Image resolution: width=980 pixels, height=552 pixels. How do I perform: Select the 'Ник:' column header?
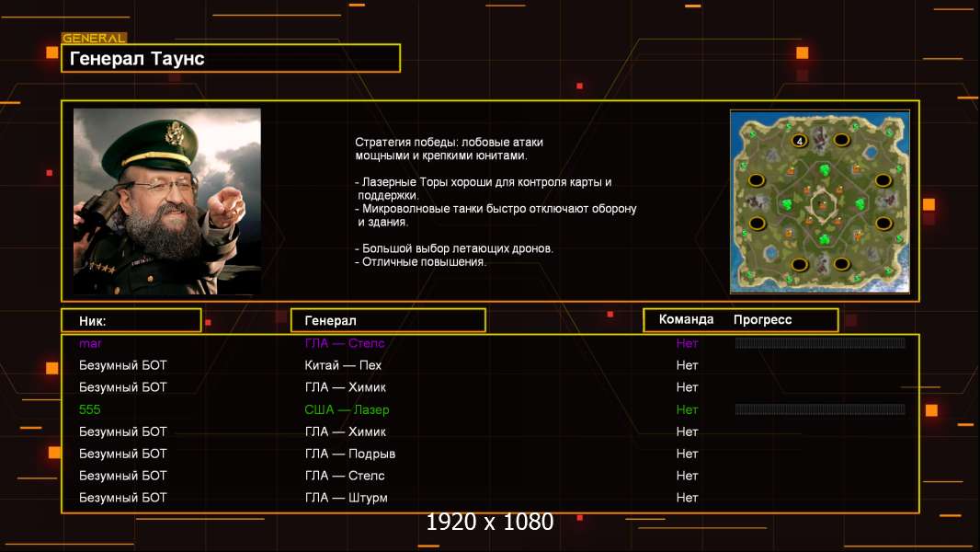131,320
